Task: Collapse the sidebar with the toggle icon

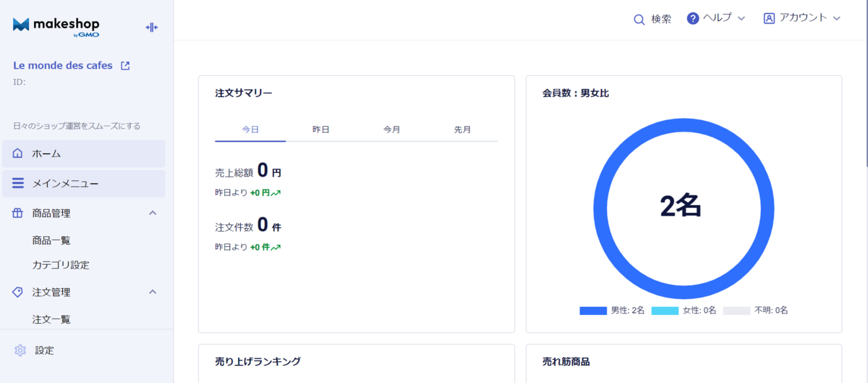Action: click(151, 28)
